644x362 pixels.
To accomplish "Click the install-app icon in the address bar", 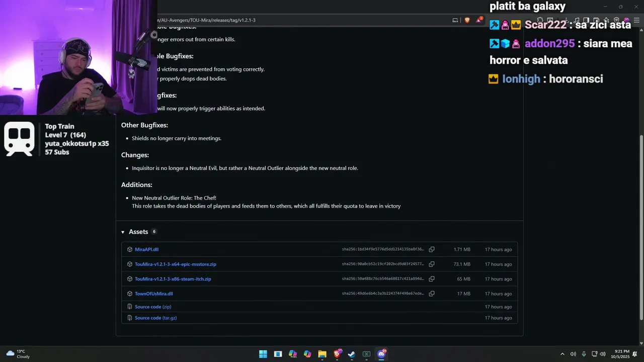I will pos(455,20).
